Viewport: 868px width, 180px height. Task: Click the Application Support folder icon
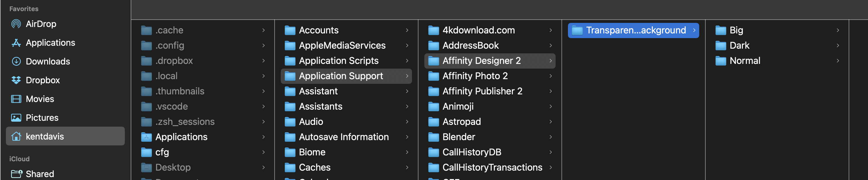click(290, 76)
